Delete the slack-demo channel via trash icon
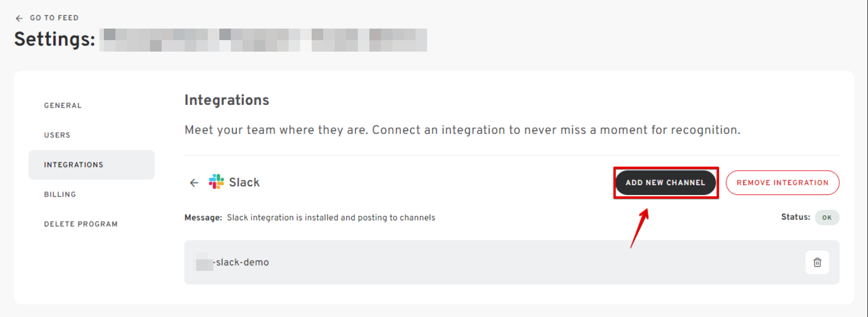868x317 pixels. point(817,263)
